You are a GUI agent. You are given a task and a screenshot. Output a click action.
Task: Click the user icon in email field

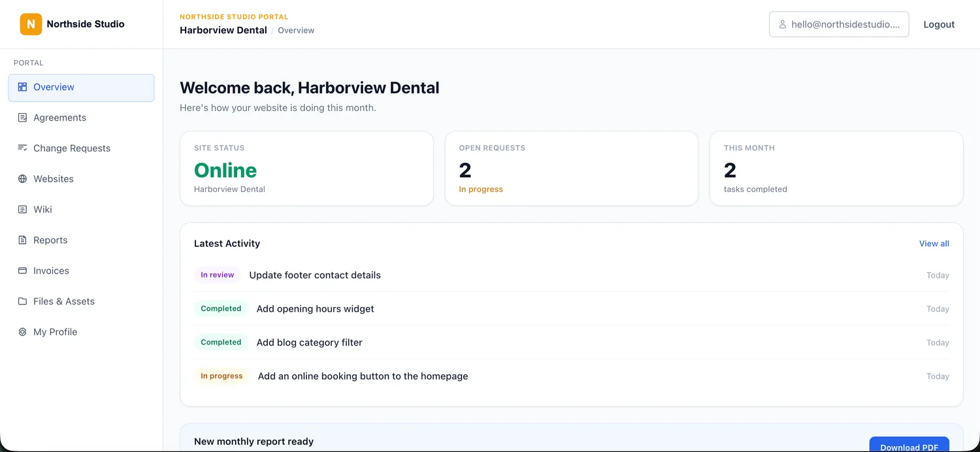pos(782,24)
